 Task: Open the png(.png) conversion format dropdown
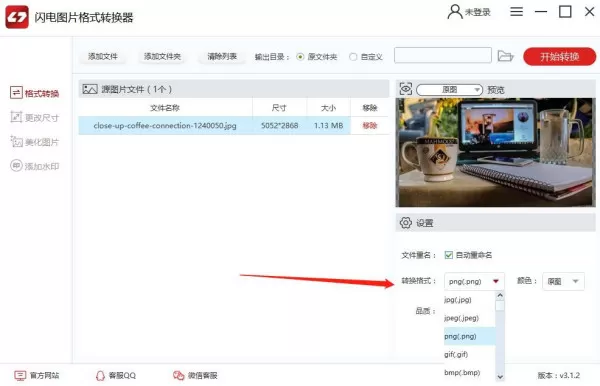click(474, 282)
